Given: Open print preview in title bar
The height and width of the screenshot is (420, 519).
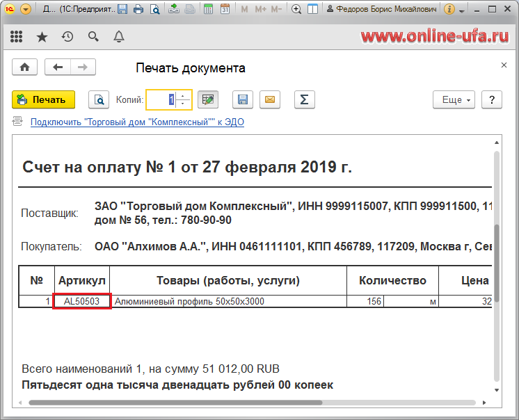Looking at the screenshot, I should click(x=154, y=9).
